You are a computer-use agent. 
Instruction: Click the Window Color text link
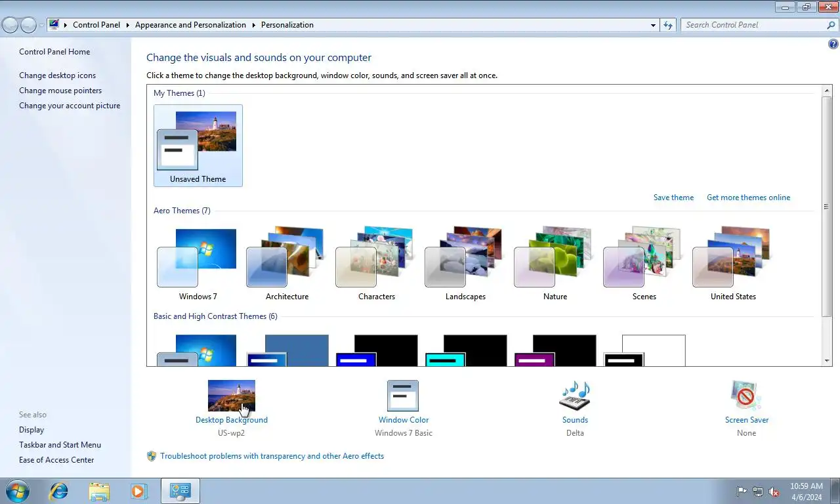(x=404, y=420)
